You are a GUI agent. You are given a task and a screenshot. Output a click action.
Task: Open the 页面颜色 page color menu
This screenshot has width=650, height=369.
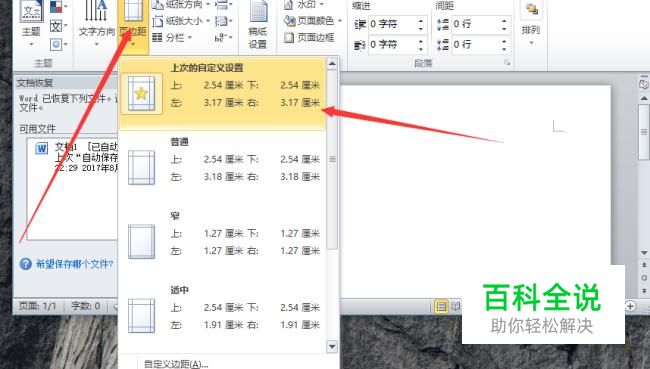313,21
